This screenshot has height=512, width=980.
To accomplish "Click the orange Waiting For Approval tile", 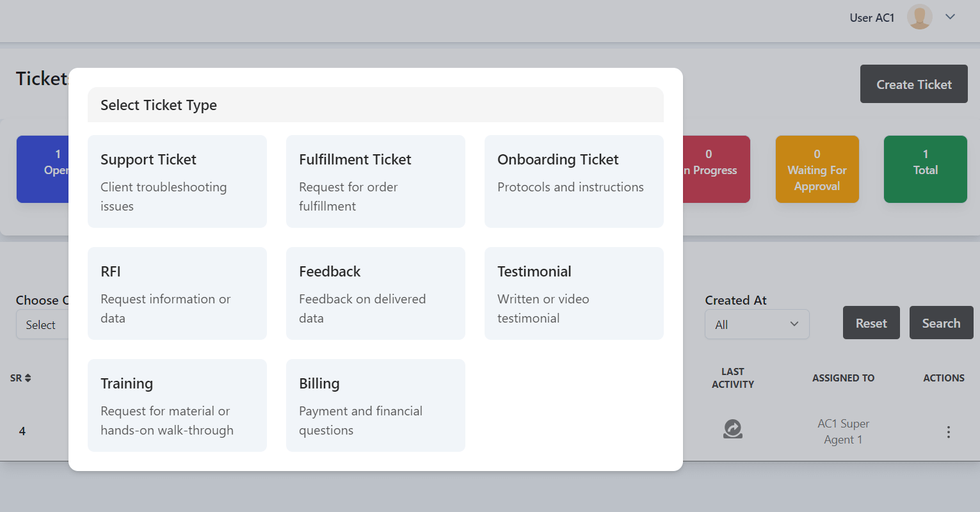I will [817, 170].
